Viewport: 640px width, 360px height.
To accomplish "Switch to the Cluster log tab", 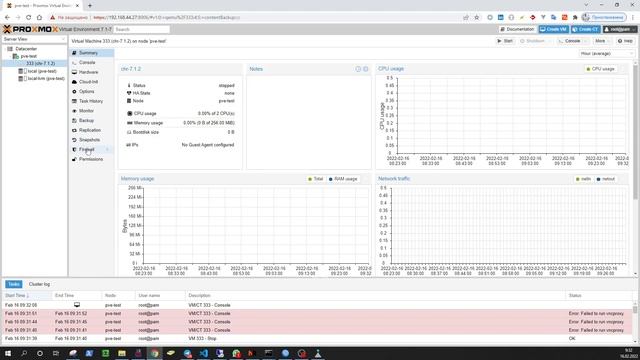I will [39, 284].
